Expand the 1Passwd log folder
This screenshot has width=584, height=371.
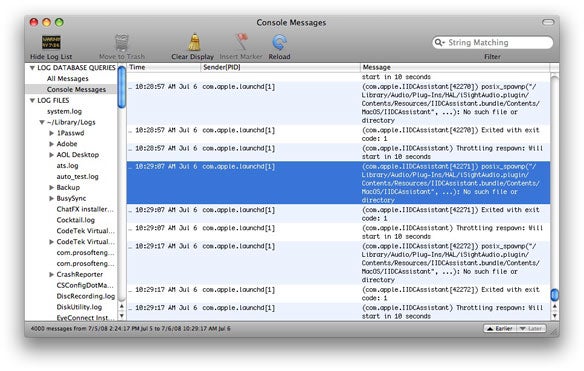coord(52,133)
